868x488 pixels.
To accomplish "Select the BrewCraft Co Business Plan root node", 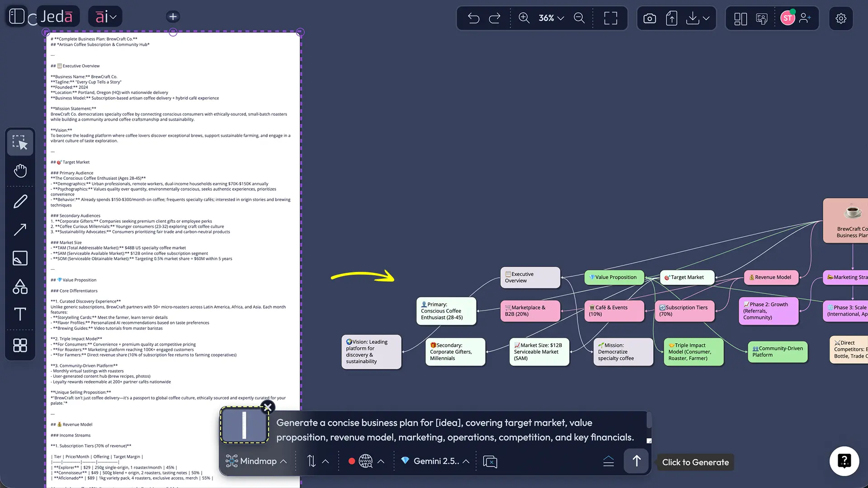I will [846, 221].
